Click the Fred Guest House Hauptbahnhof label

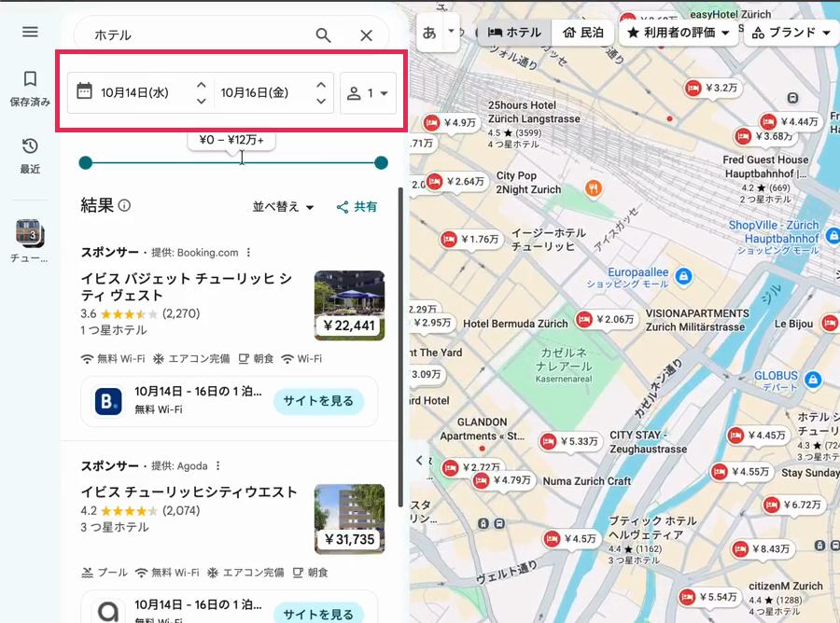click(x=765, y=166)
